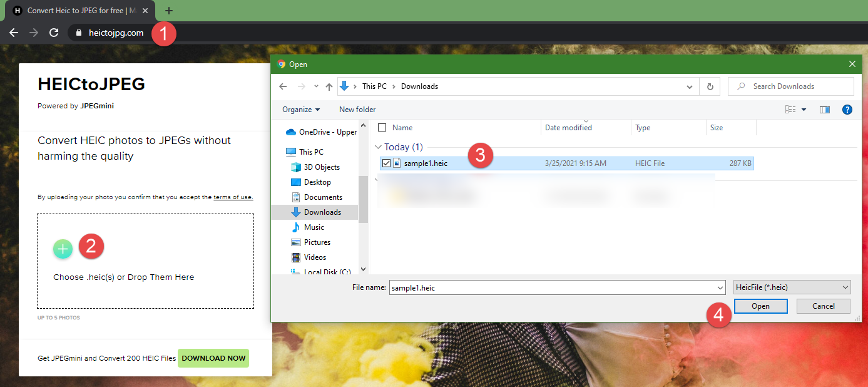Screen dimensions: 868x387
Task: Toggle the select-all checkbox in header
Action: coord(382,128)
